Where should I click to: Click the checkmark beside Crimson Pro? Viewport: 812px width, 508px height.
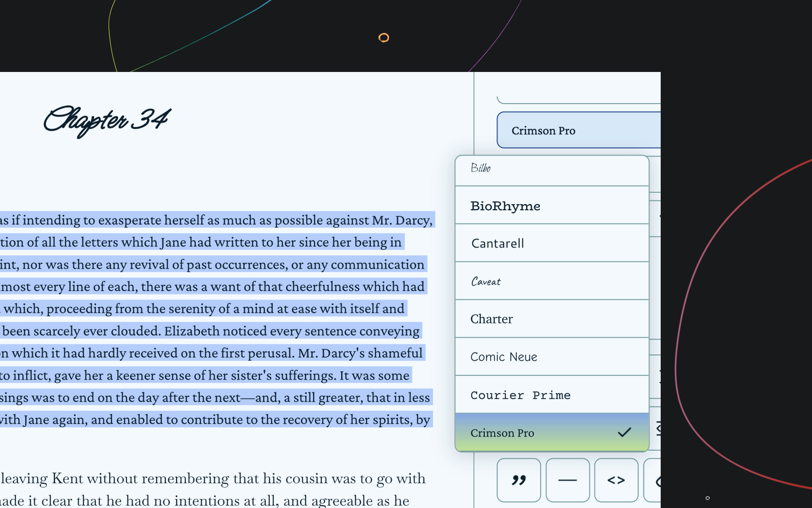624,431
